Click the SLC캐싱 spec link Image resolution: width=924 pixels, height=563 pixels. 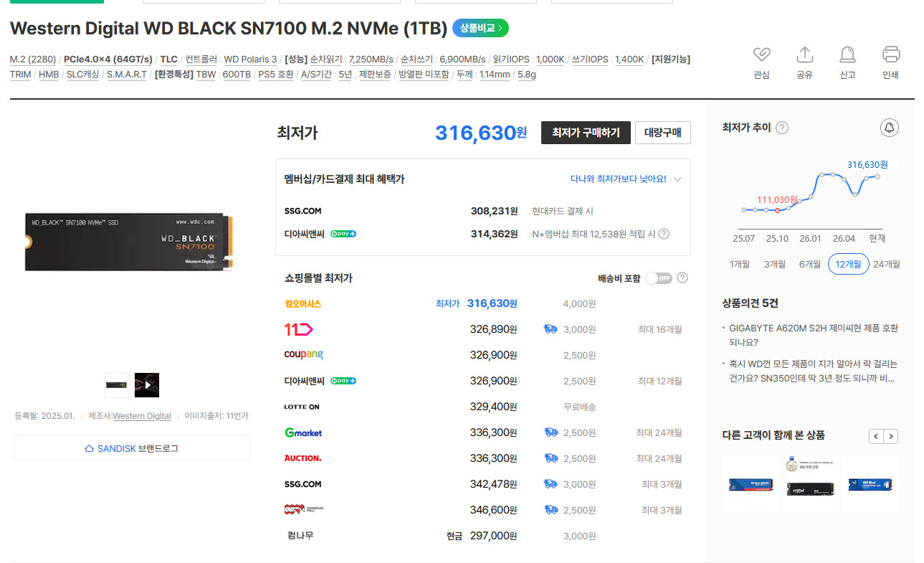pos(83,74)
